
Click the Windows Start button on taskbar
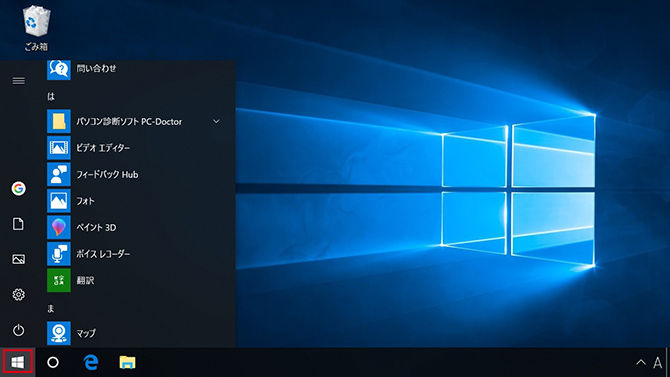[18, 362]
